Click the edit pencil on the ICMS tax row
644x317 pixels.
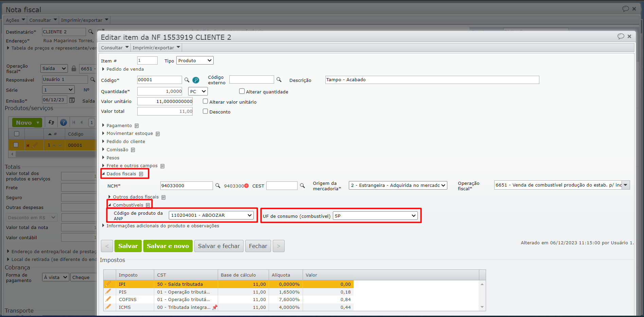tap(108, 307)
